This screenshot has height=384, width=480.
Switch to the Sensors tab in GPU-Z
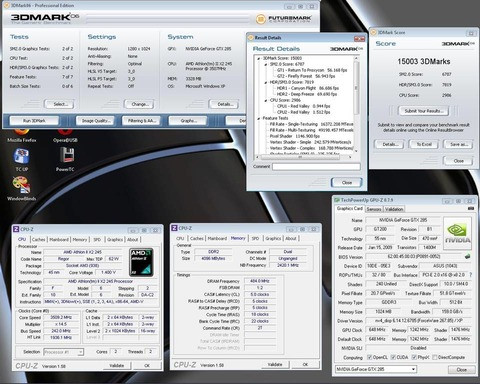374,209
